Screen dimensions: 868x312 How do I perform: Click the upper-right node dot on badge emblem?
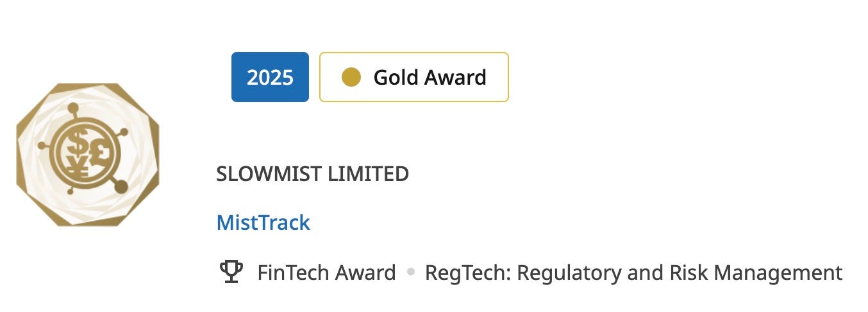point(124,132)
